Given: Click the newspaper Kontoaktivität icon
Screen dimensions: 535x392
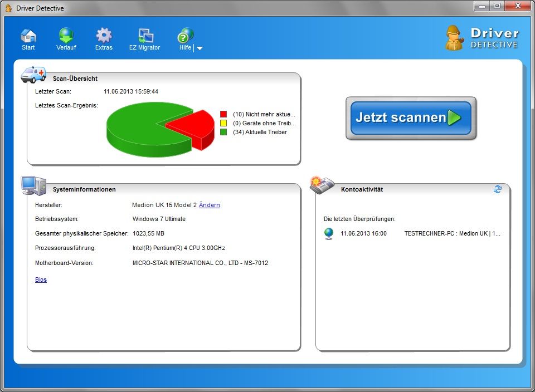Looking at the screenshot, I should tap(322, 185).
